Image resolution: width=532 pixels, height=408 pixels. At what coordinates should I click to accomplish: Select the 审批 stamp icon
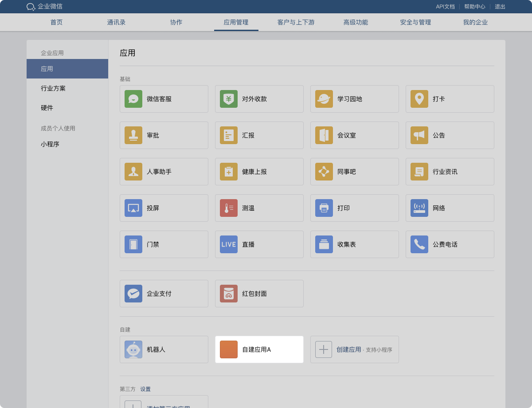133,135
